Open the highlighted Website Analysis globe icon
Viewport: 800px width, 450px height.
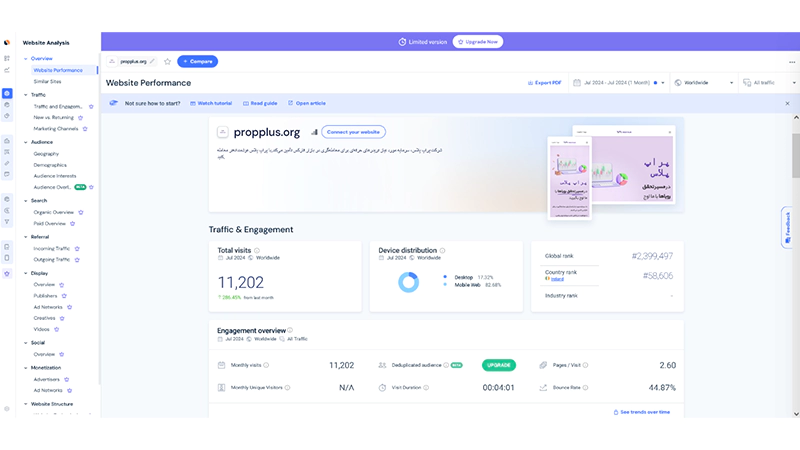point(7,93)
